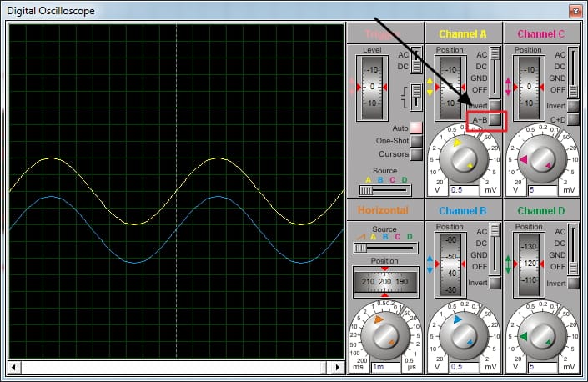Enable the One-Shot trigger button
The height and width of the screenshot is (382, 588).
pos(416,141)
